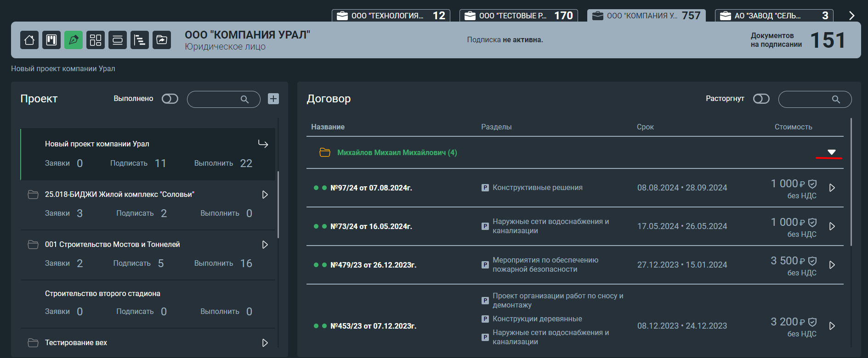Open the kanban board icon
The image size is (868, 358).
click(x=51, y=40)
